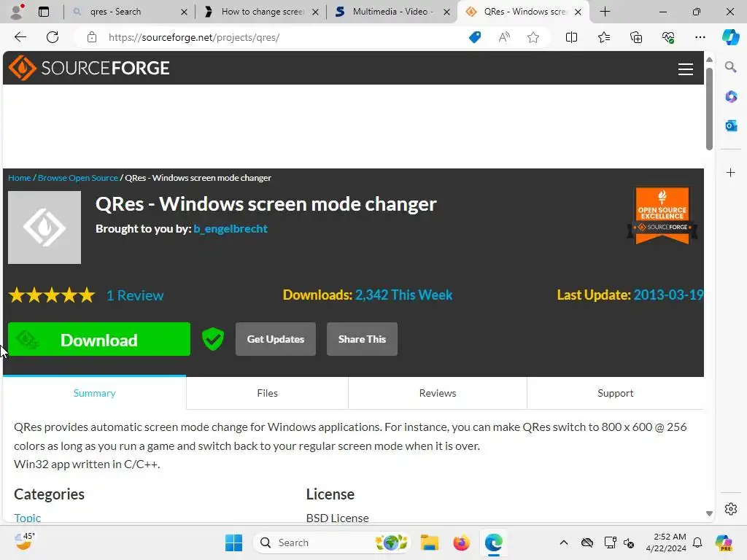Open Outlook sidebar icon
The image size is (747, 560).
[731, 125]
